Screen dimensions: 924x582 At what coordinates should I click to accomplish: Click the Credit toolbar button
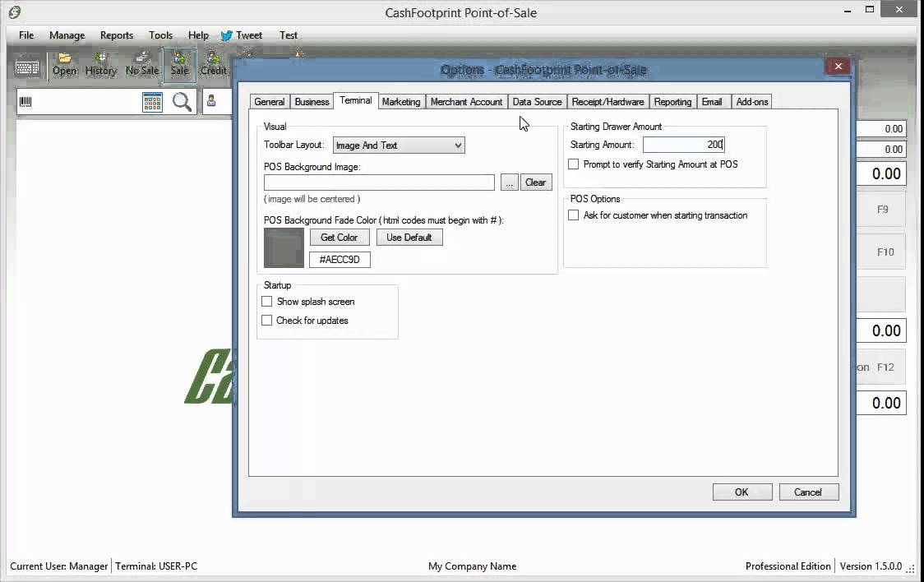pyautogui.click(x=213, y=64)
